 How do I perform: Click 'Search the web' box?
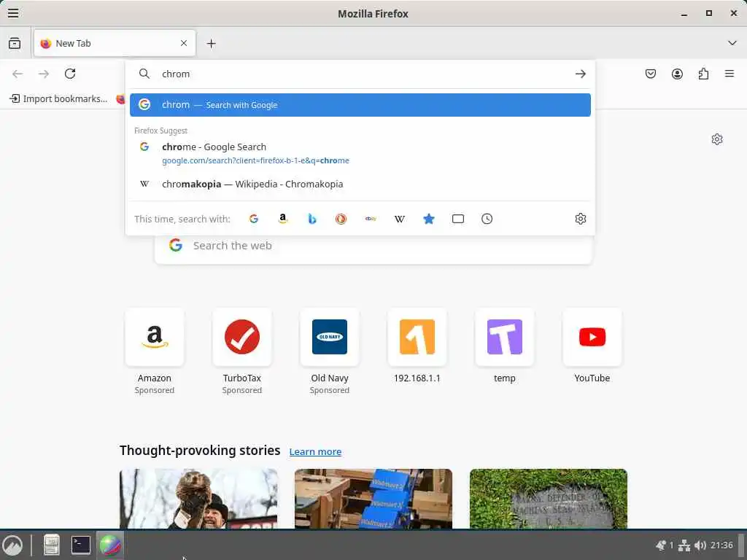373,246
